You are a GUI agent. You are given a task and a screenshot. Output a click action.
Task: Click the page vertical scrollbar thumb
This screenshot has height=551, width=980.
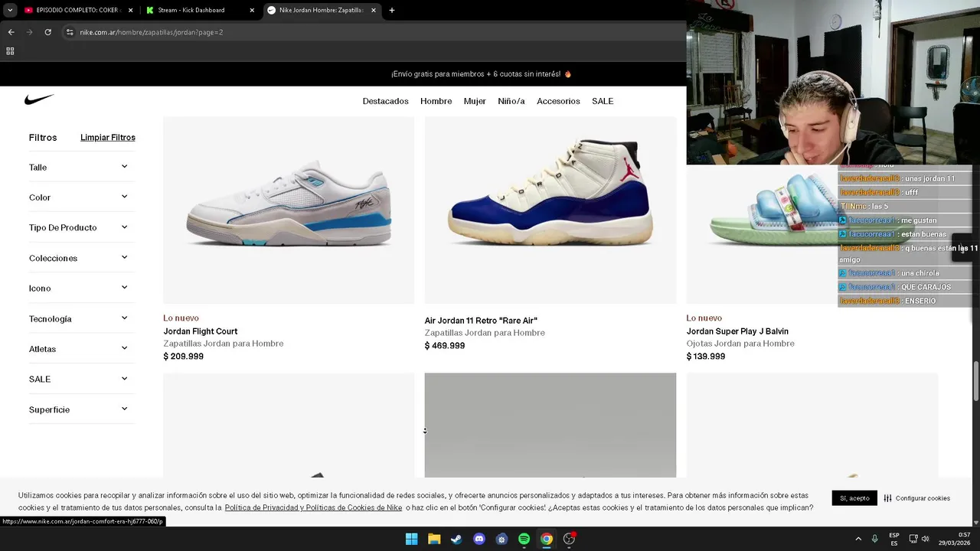[975, 380]
